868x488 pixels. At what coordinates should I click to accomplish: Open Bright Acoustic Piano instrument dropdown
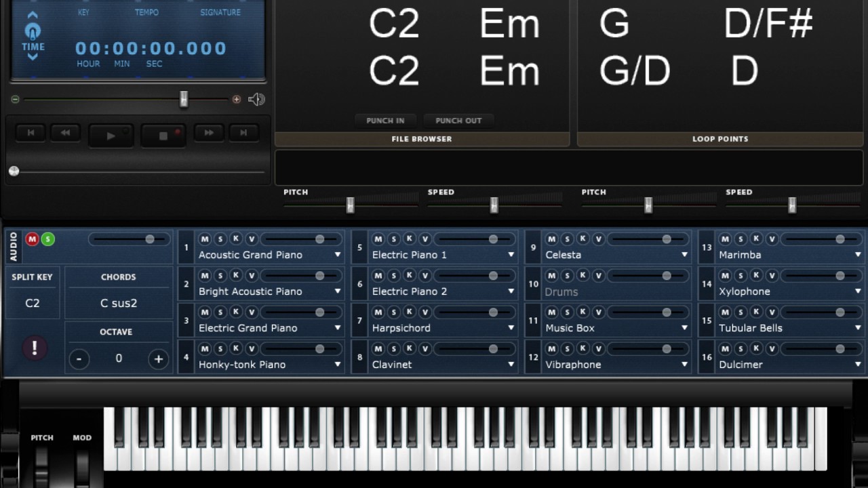click(338, 291)
